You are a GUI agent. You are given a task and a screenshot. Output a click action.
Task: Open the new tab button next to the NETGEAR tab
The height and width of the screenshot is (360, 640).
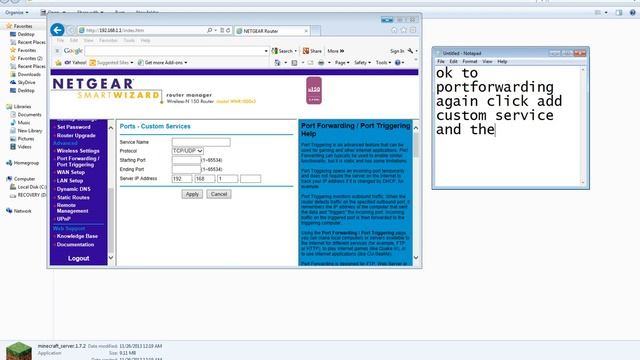316,31
